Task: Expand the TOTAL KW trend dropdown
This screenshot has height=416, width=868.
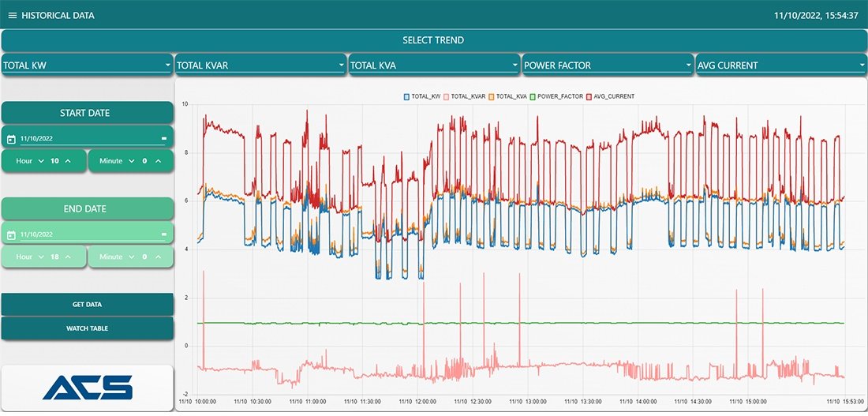Action: click(87, 66)
